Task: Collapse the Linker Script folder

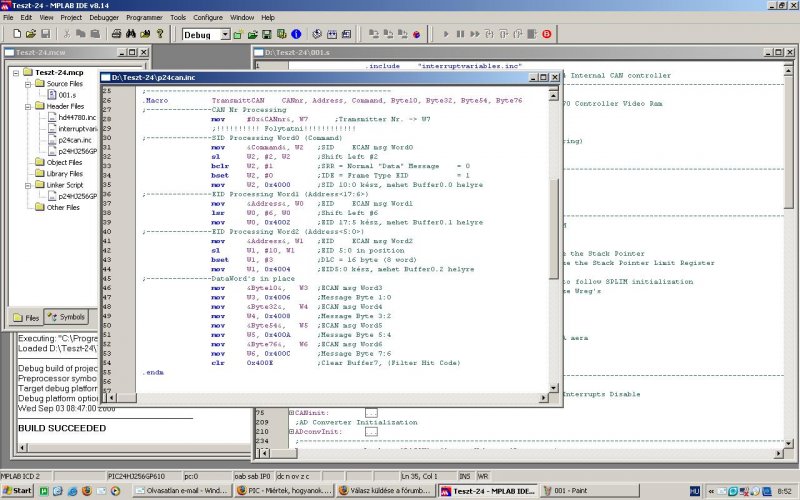Action: 28,186
